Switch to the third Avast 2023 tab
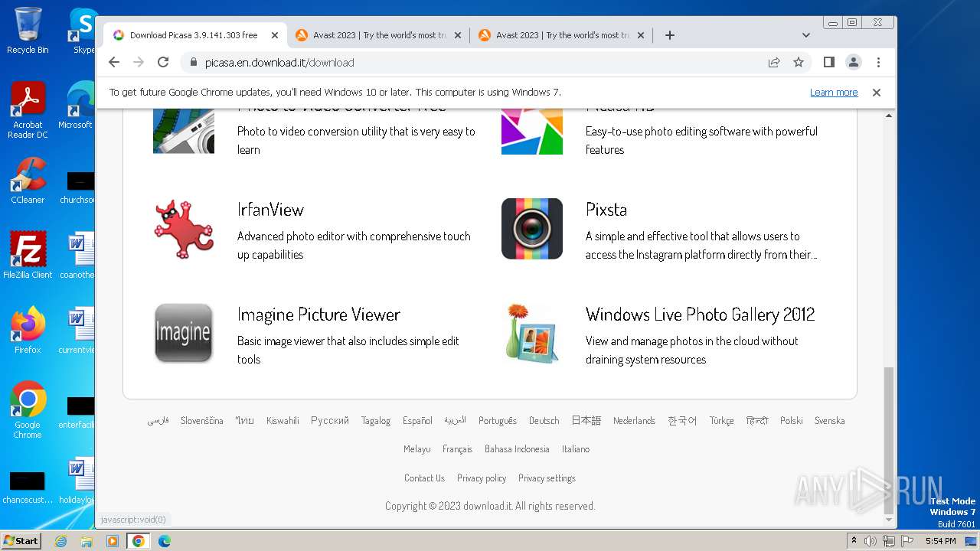 pyautogui.click(x=562, y=35)
